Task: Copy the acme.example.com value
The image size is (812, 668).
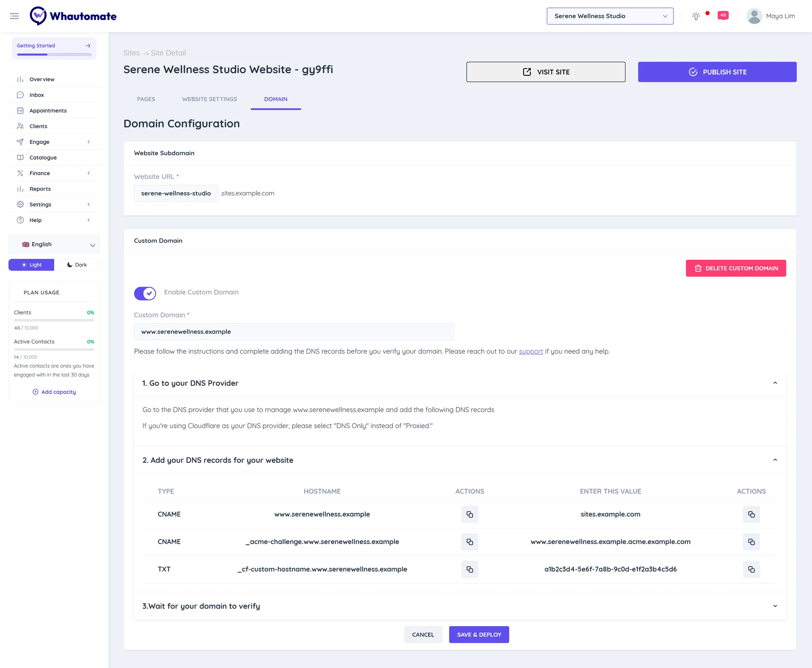Action: point(752,542)
